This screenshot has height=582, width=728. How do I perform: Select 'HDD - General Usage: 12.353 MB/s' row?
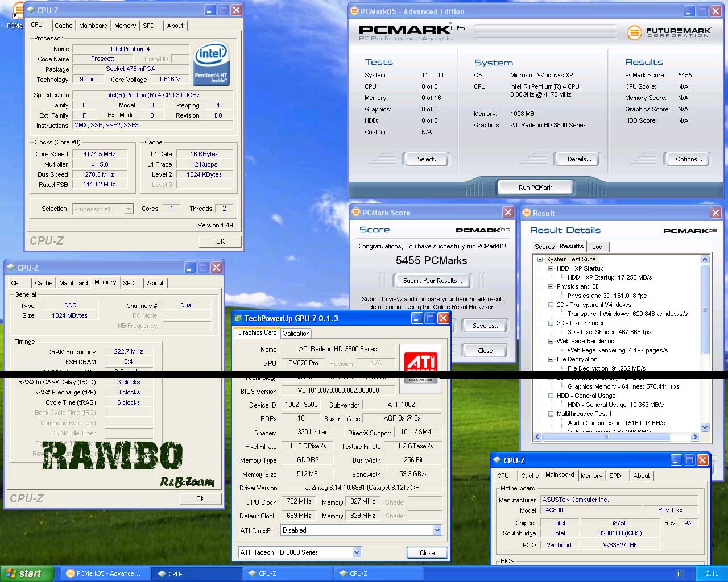point(615,405)
